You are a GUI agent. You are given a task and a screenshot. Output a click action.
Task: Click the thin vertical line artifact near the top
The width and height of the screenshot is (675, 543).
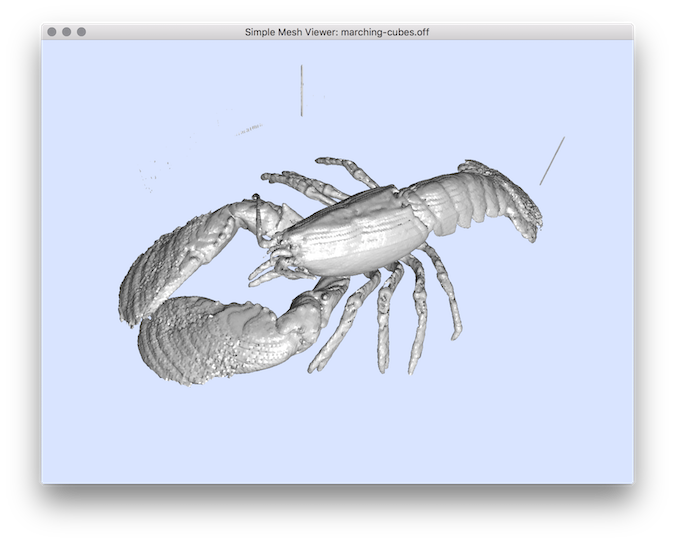pos(301,90)
